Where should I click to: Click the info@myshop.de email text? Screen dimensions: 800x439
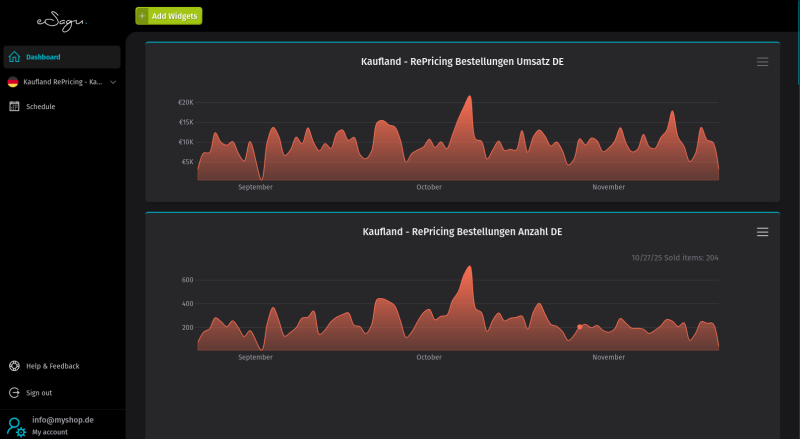[63, 420]
